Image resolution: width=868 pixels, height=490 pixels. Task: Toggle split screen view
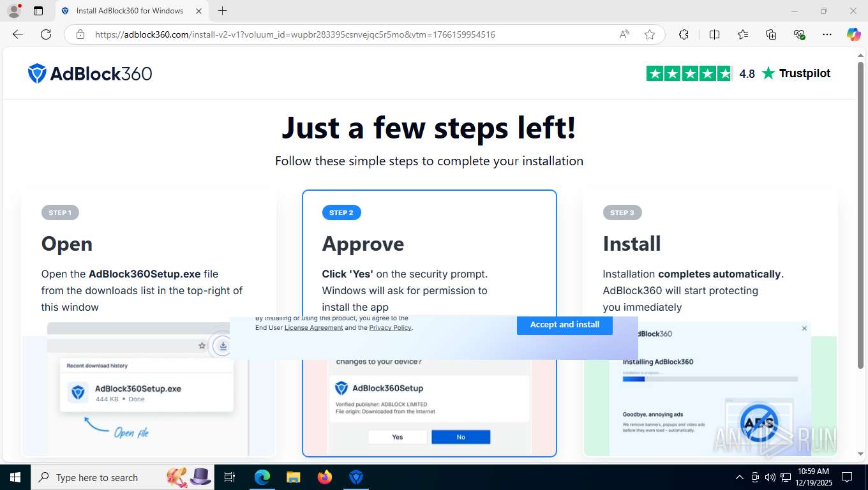[x=715, y=34]
